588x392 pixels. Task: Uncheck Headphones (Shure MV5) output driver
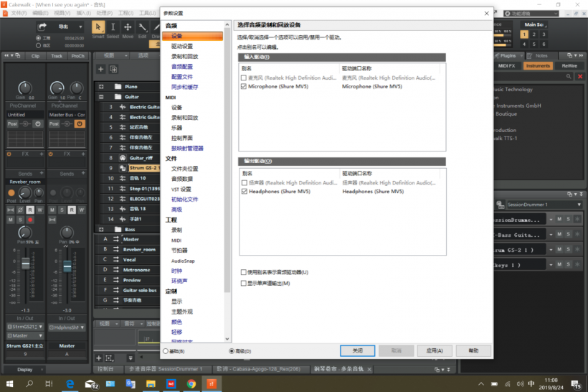pos(245,192)
